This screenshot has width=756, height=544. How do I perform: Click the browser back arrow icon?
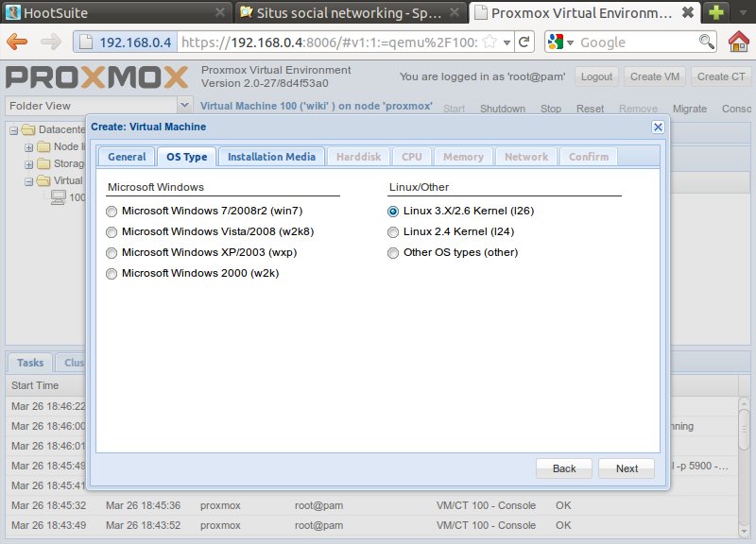[x=17, y=42]
